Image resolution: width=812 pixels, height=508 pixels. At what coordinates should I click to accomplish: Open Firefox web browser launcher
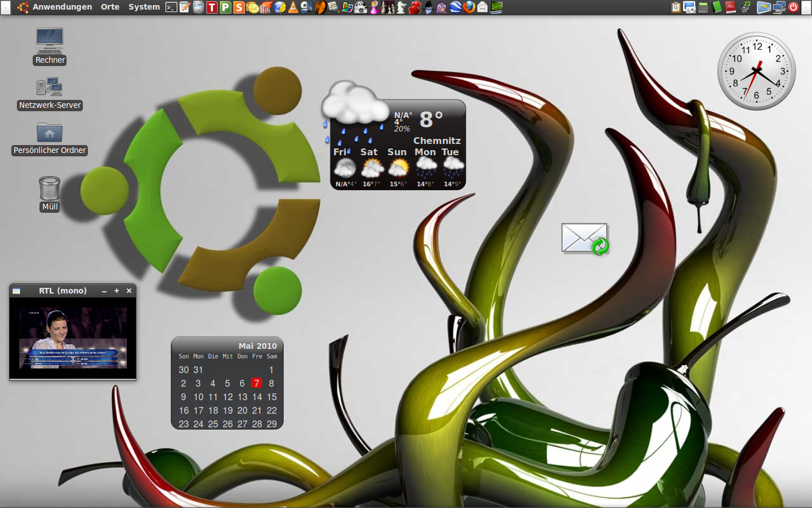click(x=469, y=7)
